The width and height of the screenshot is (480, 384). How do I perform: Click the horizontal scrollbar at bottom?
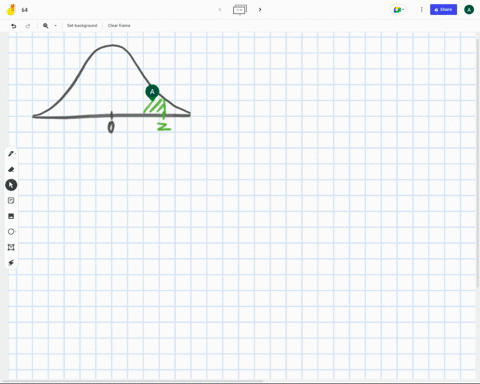click(x=132, y=381)
